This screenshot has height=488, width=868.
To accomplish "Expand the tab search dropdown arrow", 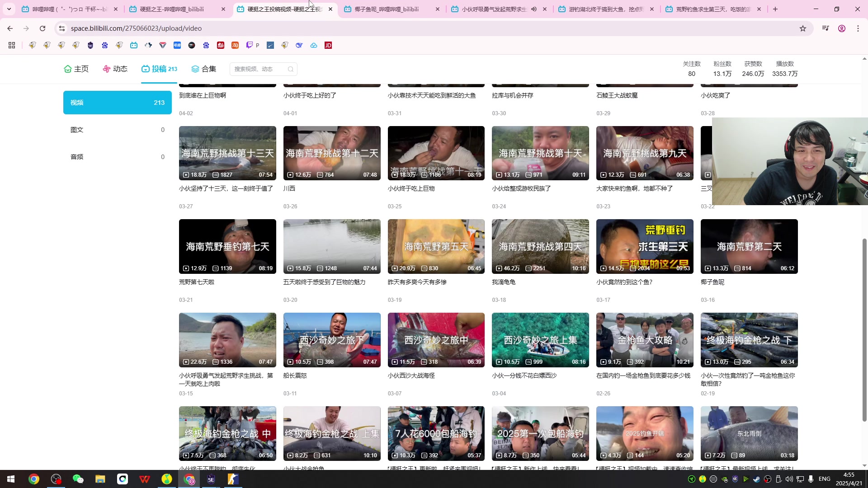I will coord(9,9).
